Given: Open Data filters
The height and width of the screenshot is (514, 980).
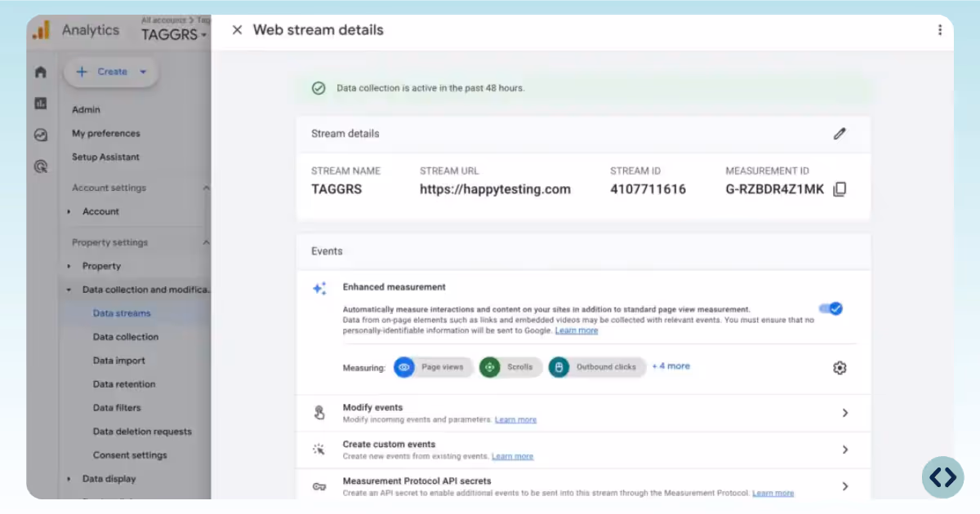Looking at the screenshot, I should tap(117, 408).
